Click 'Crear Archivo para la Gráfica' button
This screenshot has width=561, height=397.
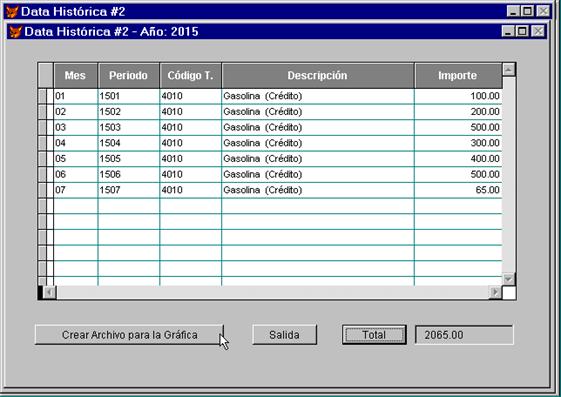130,335
